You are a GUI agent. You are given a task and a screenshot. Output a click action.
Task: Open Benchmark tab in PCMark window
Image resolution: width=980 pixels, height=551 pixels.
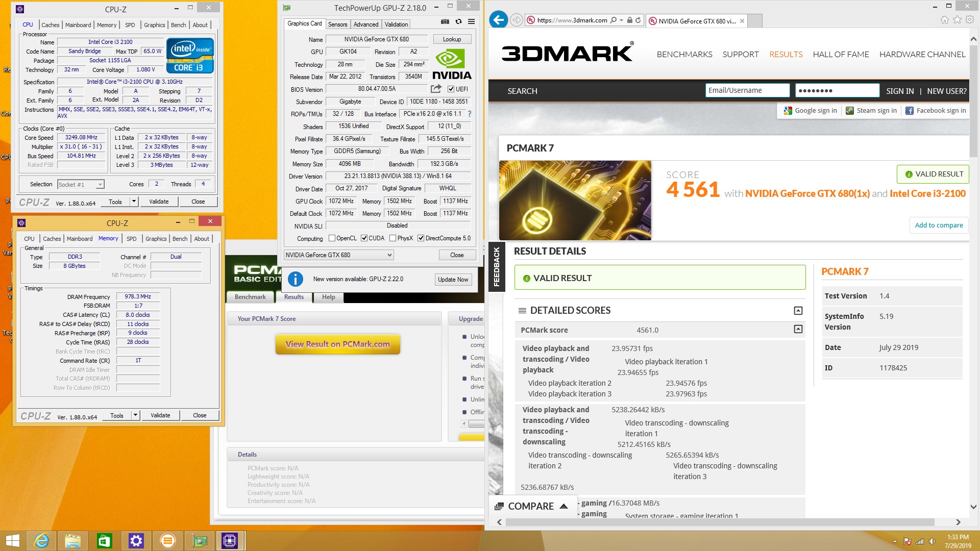pos(250,297)
